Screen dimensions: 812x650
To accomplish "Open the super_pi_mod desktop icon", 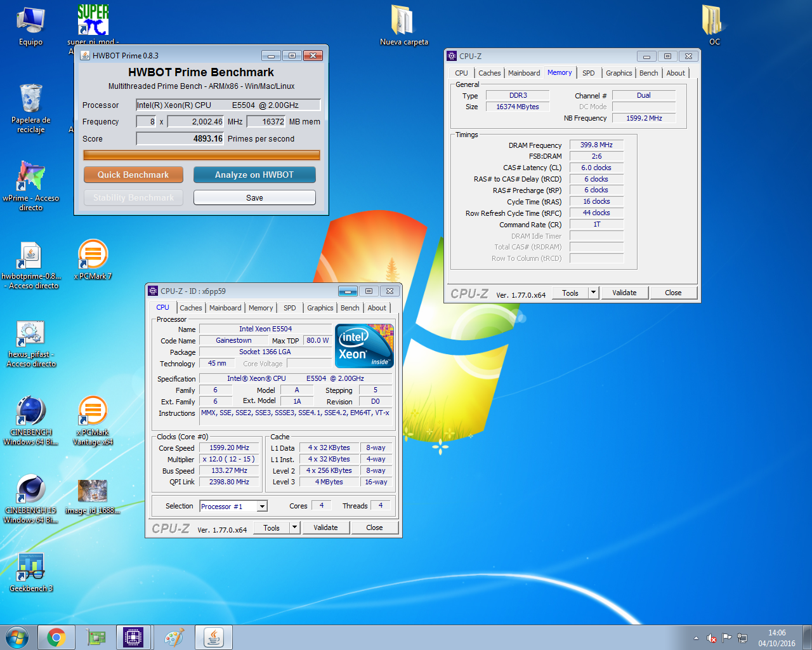I will 93,25.
